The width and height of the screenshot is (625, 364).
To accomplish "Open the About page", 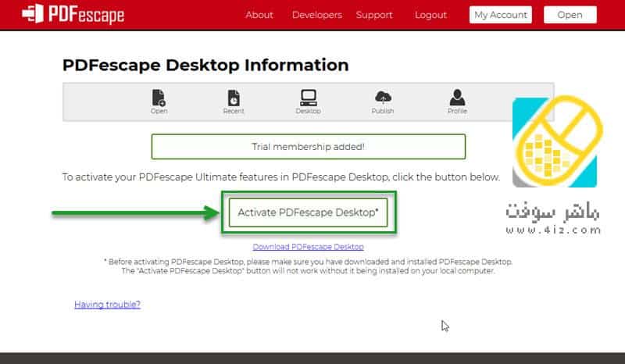I will tap(259, 15).
